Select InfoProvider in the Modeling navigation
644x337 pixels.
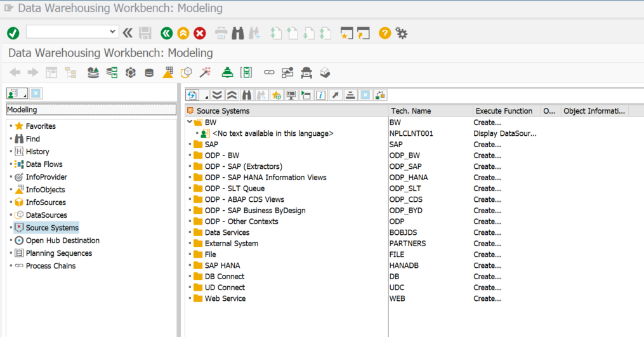click(46, 177)
